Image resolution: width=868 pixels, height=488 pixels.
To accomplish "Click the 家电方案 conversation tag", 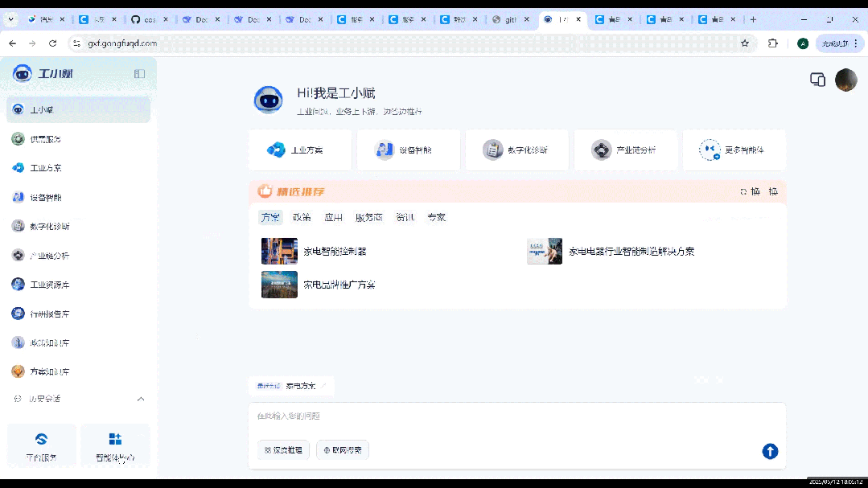I will tap(291, 386).
